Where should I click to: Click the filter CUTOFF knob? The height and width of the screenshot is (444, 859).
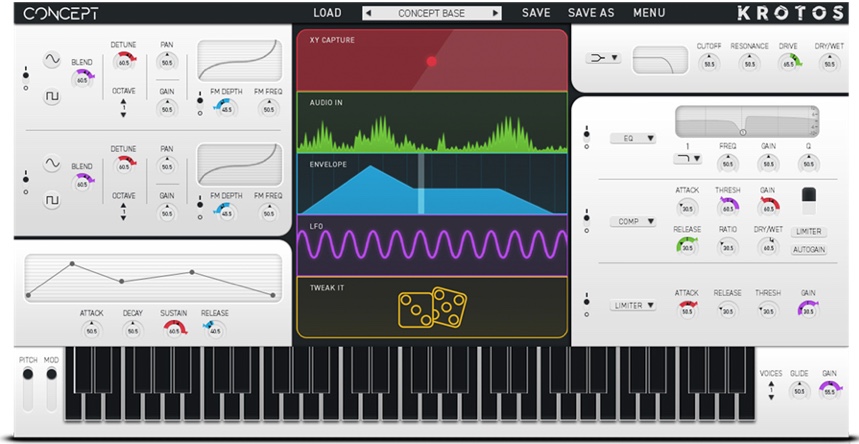click(x=709, y=64)
